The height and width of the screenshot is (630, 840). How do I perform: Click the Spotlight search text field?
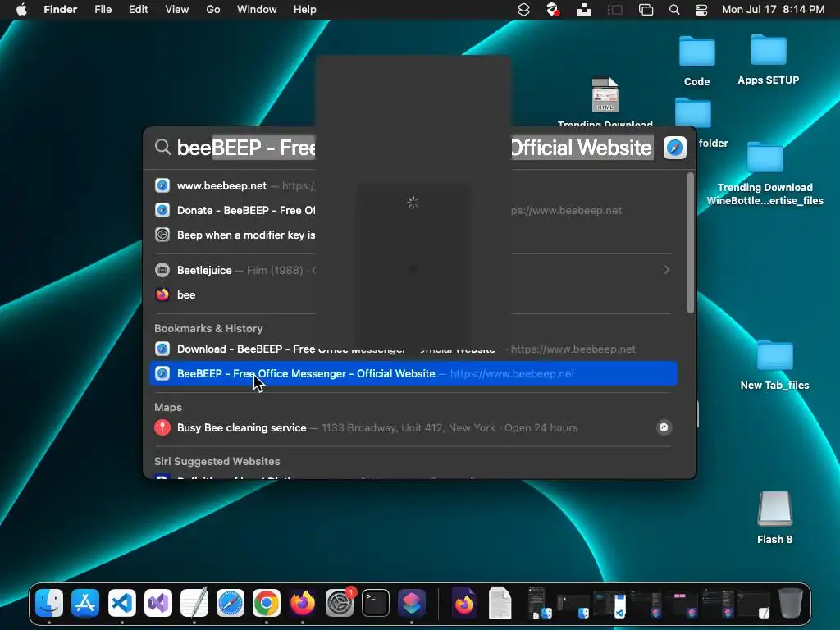(415, 148)
